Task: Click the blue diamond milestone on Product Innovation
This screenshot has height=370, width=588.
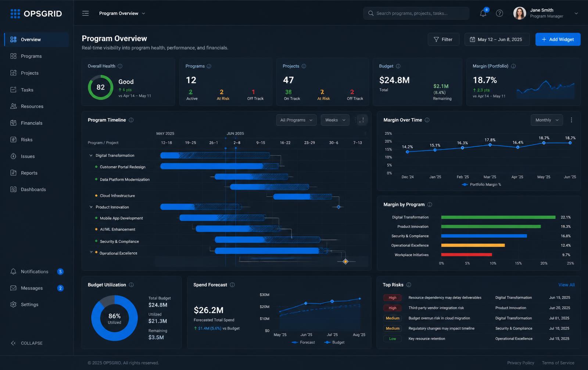Action: [x=338, y=207]
